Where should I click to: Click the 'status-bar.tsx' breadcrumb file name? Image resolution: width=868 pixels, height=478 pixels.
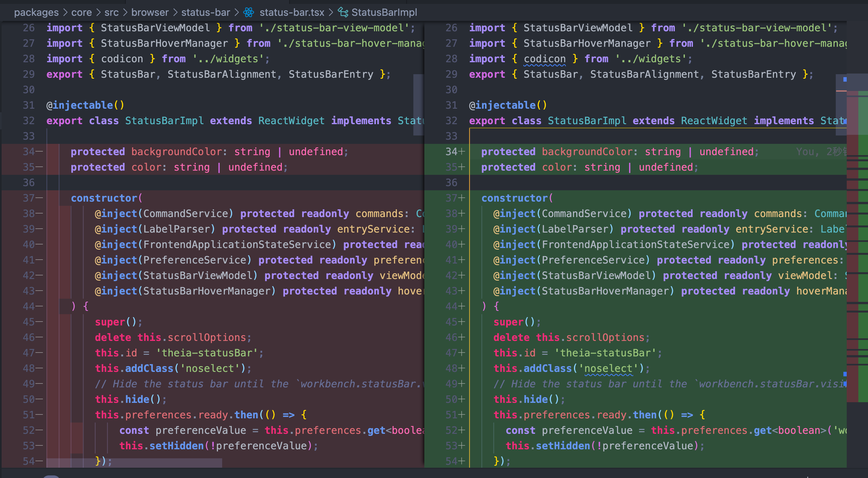click(x=291, y=13)
